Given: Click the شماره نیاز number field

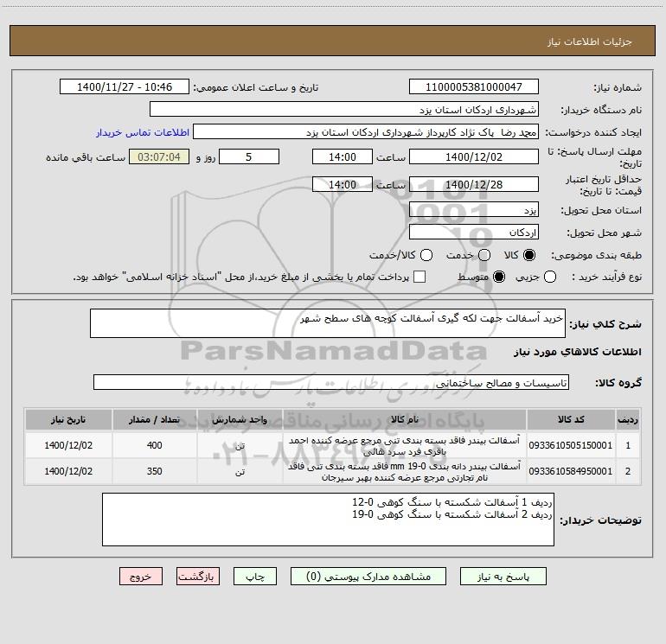Looking at the screenshot, I should [474, 86].
